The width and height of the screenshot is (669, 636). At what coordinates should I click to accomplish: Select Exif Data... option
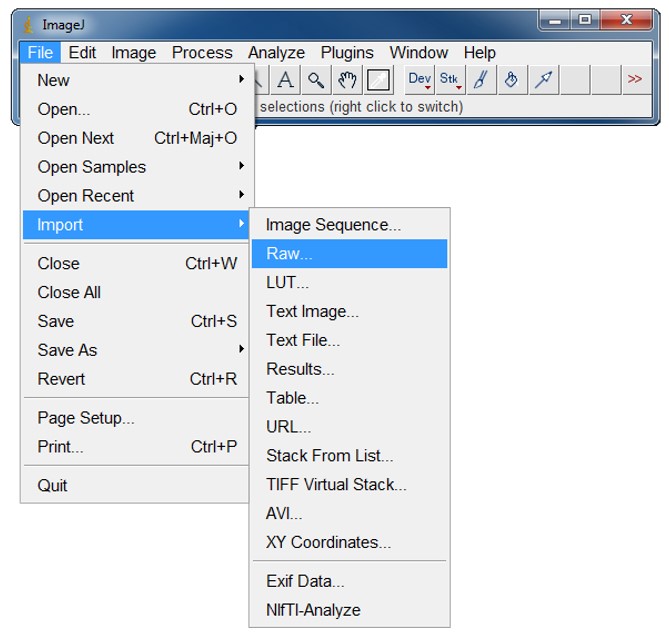tap(349, 581)
